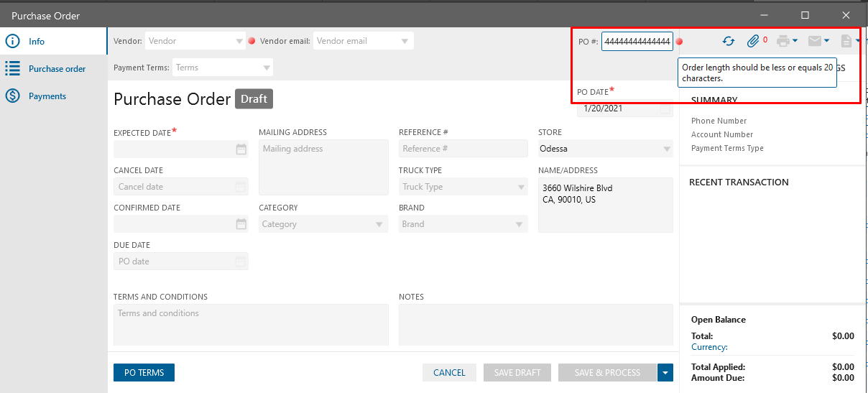Expand the Truck Type dropdown
868x393 pixels.
coord(522,188)
